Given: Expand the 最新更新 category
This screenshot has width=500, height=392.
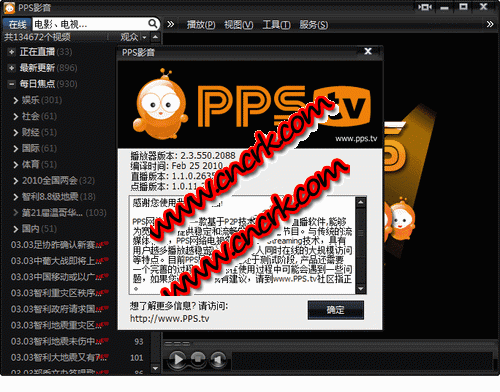Looking at the screenshot, I should pos(11,68).
